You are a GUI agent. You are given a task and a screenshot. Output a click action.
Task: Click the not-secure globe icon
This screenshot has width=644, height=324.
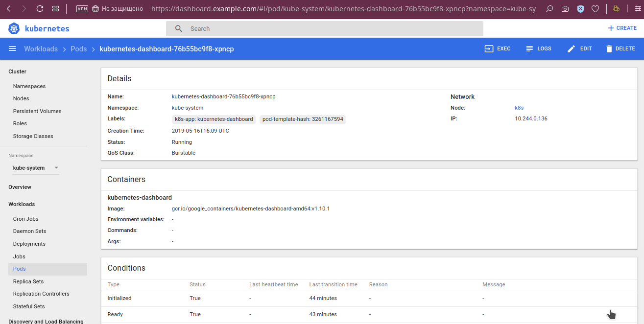tap(95, 9)
